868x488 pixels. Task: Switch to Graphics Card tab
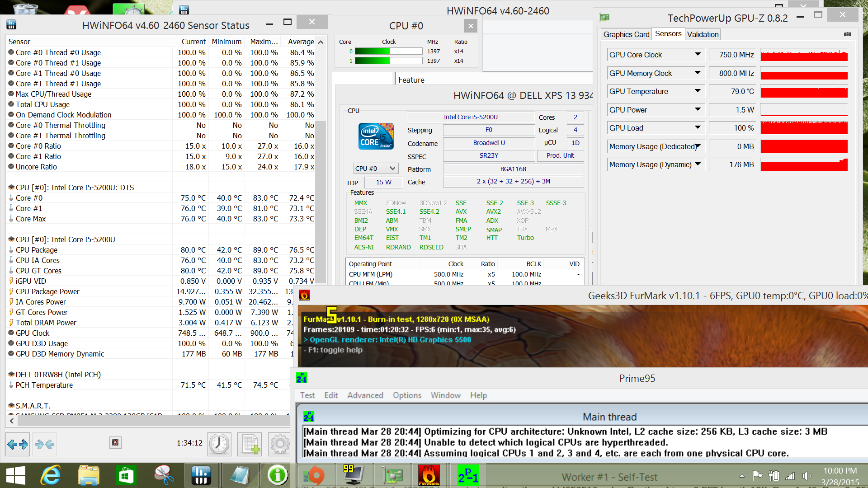coord(626,34)
